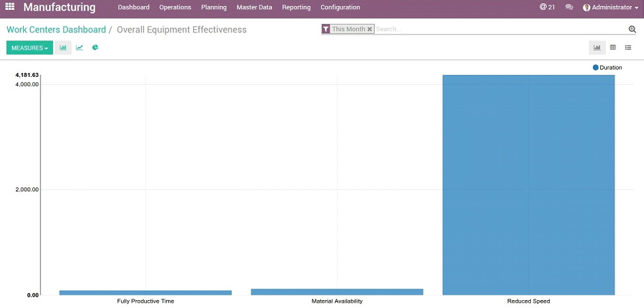The image size is (644, 308).
Task: Open the chat conversations icon
Action: [569, 7]
